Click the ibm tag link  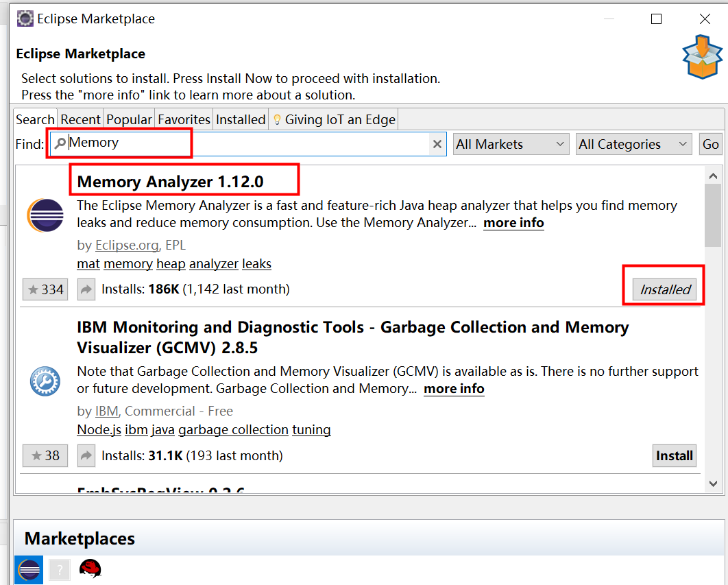[x=136, y=430]
